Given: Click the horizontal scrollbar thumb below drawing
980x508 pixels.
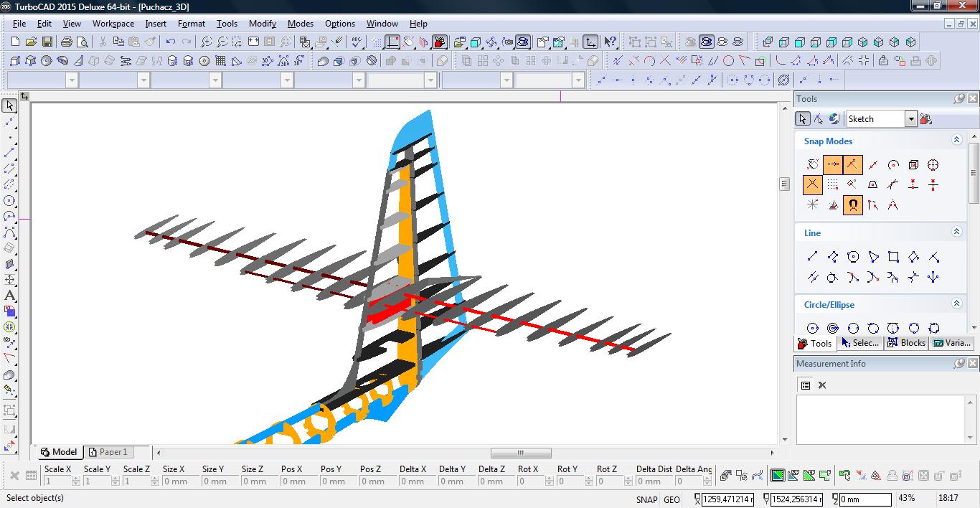Looking at the screenshot, I should tap(521, 453).
